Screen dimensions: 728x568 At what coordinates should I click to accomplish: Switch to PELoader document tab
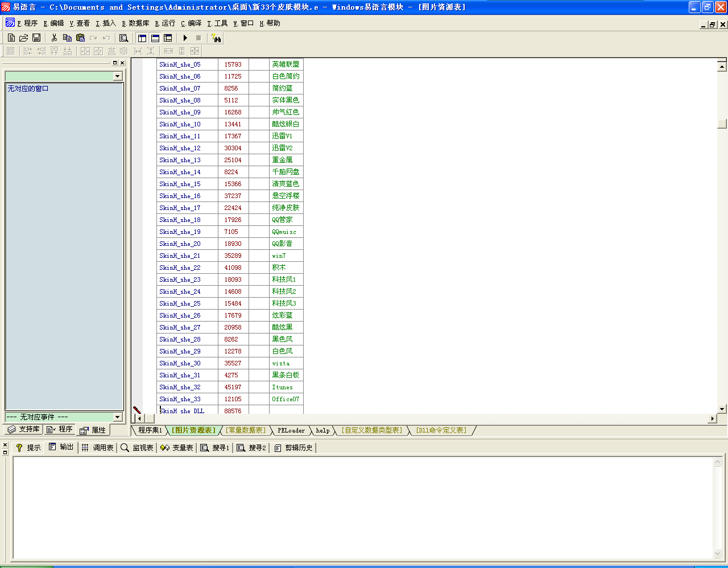pos(291,430)
